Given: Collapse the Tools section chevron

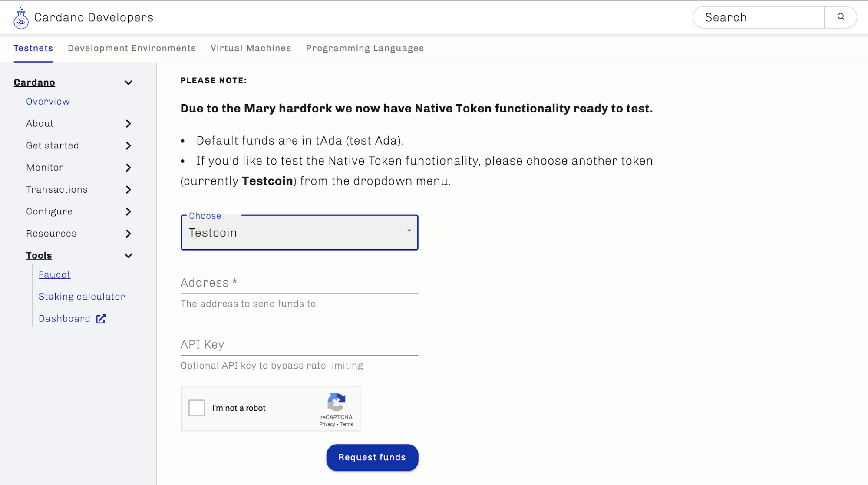Looking at the screenshot, I should (x=129, y=256).
